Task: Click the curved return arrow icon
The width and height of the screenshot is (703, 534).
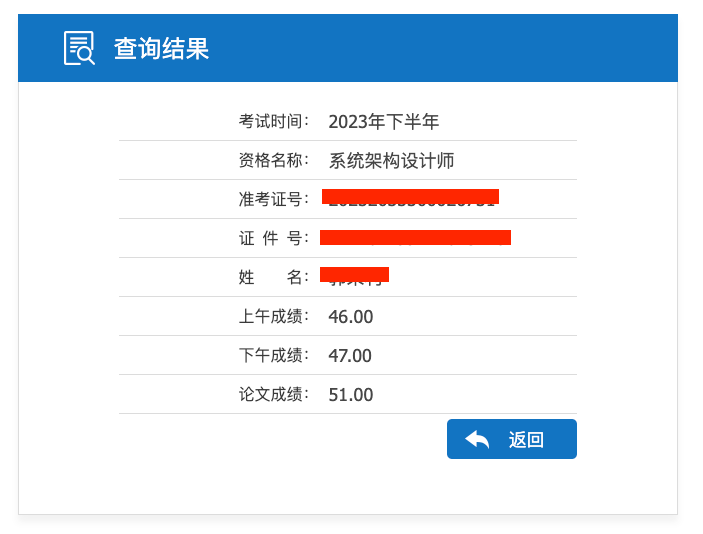Action: coord(477,439)
